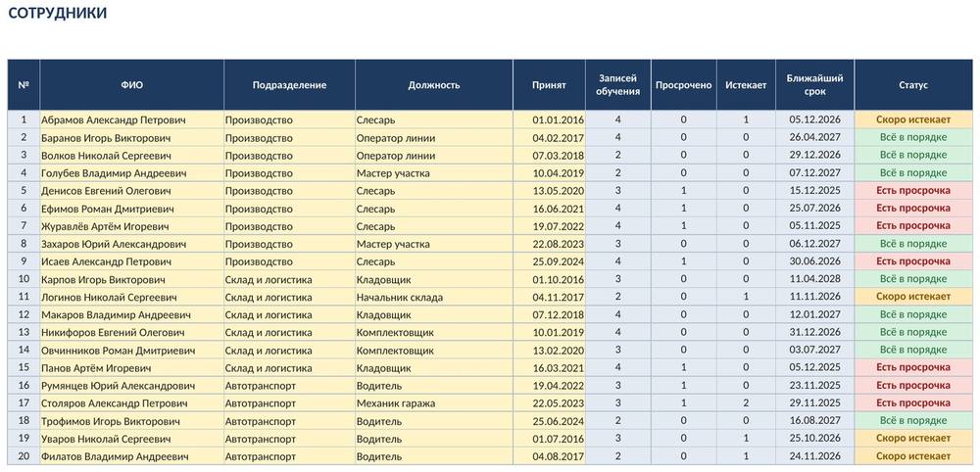Click Скоро истекает status in Логинов's row
This screenshot has height=472, width=980.
pos(913,297)
